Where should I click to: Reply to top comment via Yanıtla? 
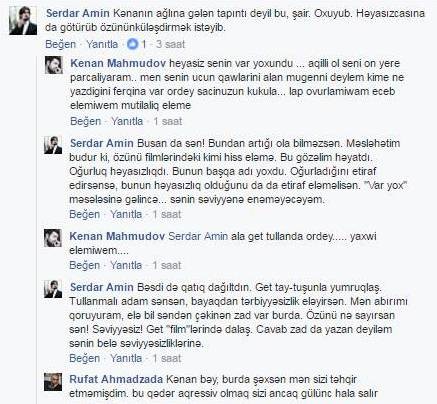click(102, 44)
